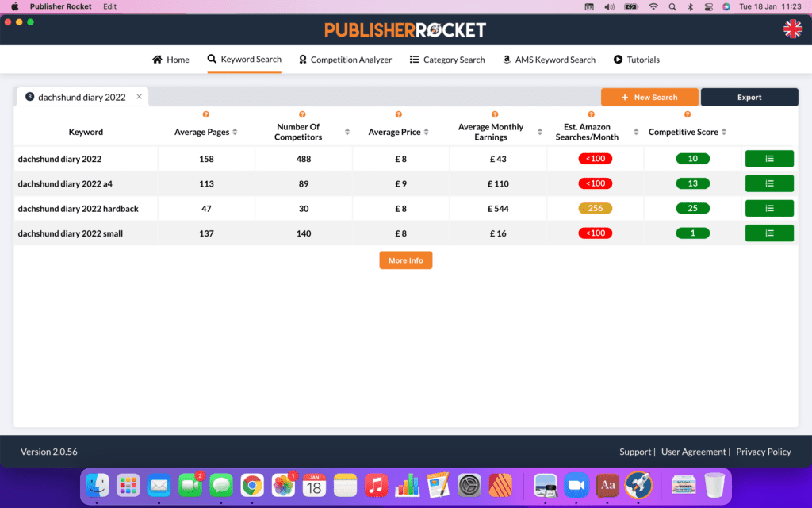Switch to Keyword Search tab
This screenshot has height=508, width=812.
[244, 59]
